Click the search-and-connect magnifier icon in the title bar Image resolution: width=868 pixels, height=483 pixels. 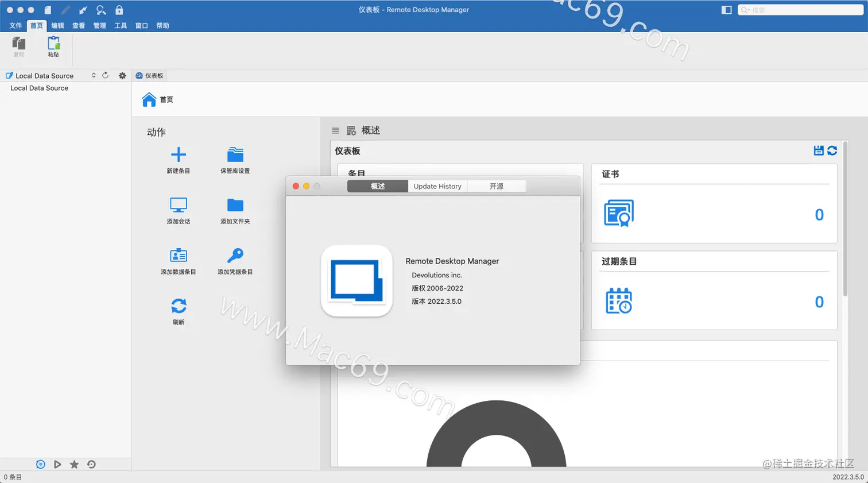tap(101, 10)
